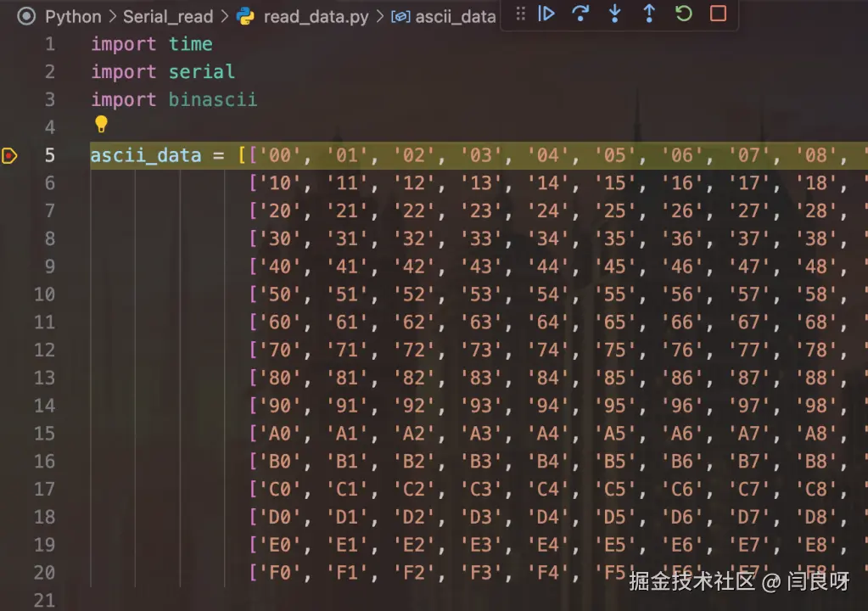Click the 'C7' string on line 17
Viewport: 868px width, 611px height.
(x=749, y=490)
